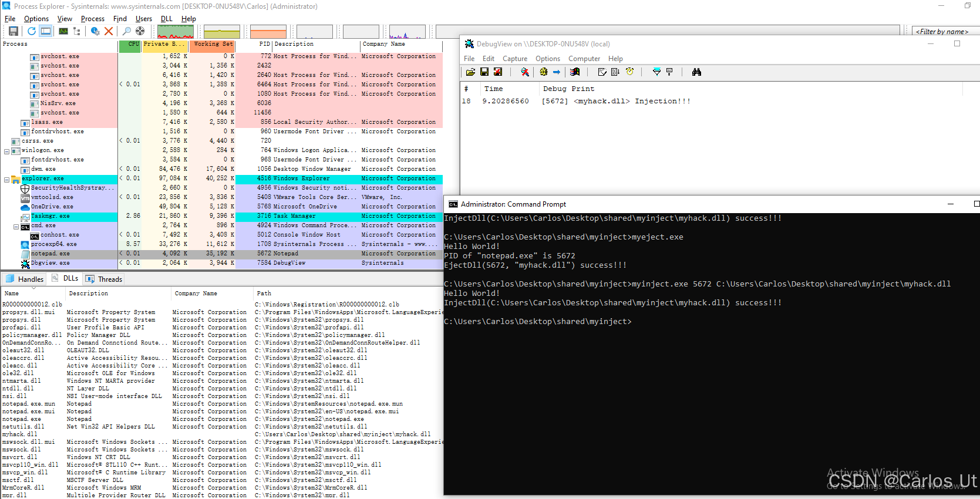The width and height of the screenshot is (980, 499).
Task: Click the OneDrive.exe cloud icon
Action: (x=25, y=207)
